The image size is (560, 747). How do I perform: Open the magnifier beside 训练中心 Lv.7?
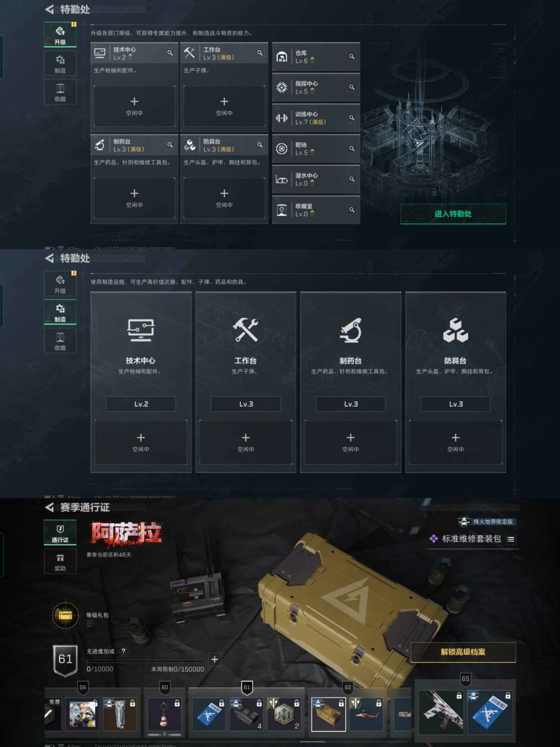(x=352, y=118)
